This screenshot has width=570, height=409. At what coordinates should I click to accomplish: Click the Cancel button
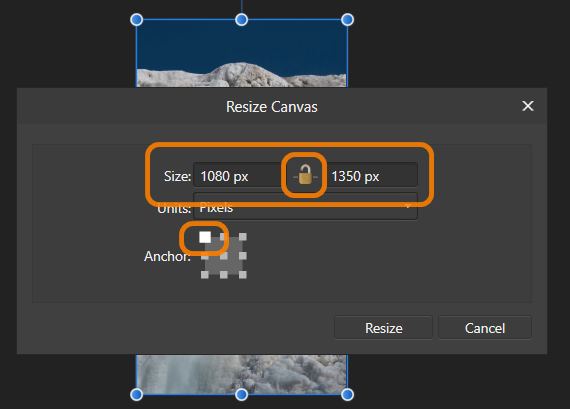click(485, 328)
